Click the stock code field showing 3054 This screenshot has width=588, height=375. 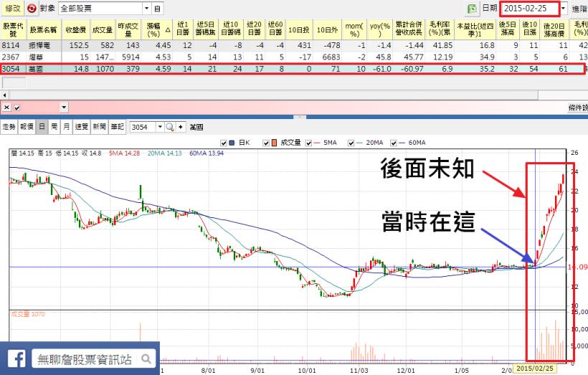(143, 127)
